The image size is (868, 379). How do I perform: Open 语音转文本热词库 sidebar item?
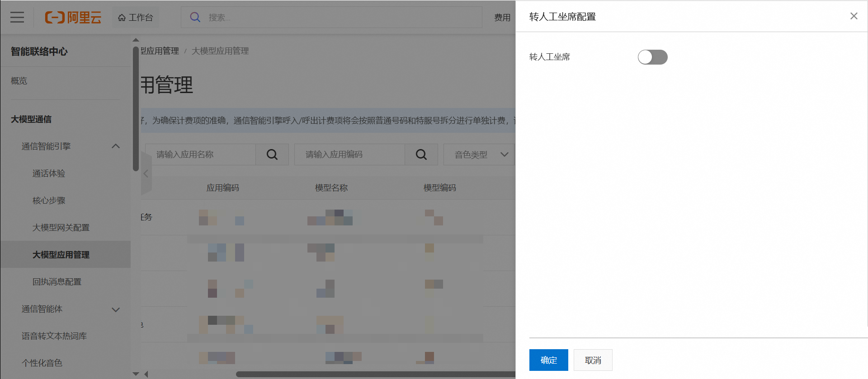tap(54, 336)
